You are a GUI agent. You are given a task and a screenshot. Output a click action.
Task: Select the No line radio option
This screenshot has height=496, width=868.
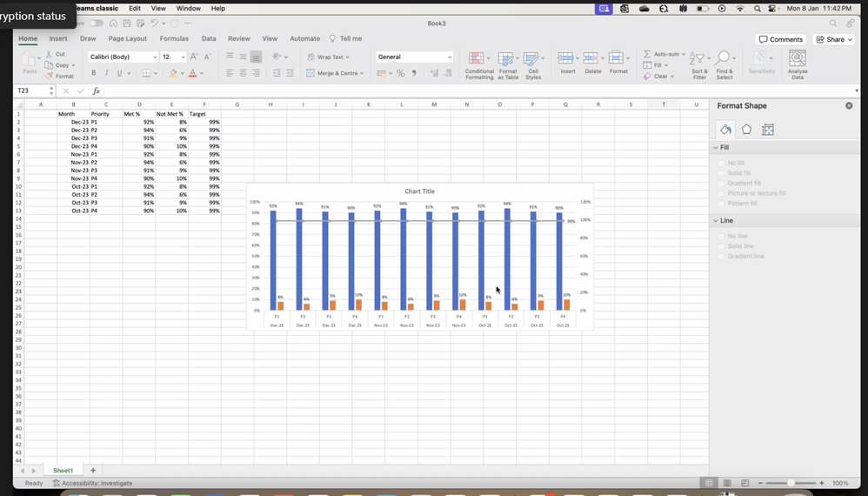pos(721,236)
